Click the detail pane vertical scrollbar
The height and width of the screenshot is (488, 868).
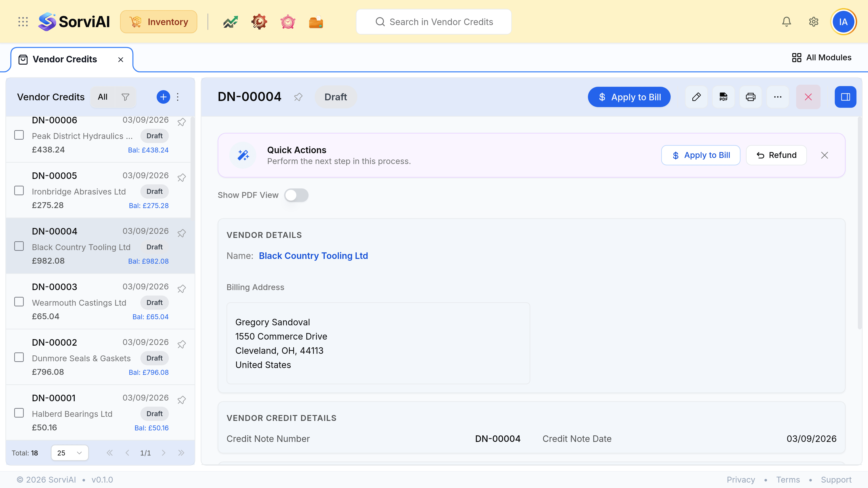coord(860,223)
